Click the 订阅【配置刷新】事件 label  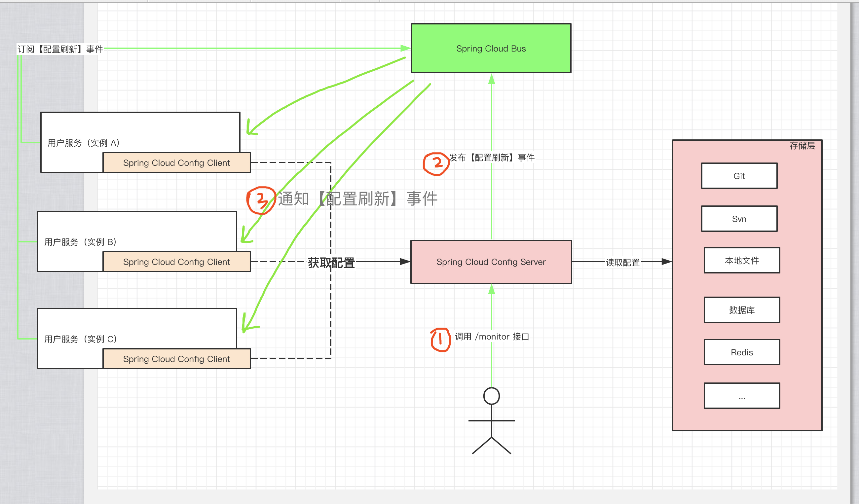click(61, 49)
